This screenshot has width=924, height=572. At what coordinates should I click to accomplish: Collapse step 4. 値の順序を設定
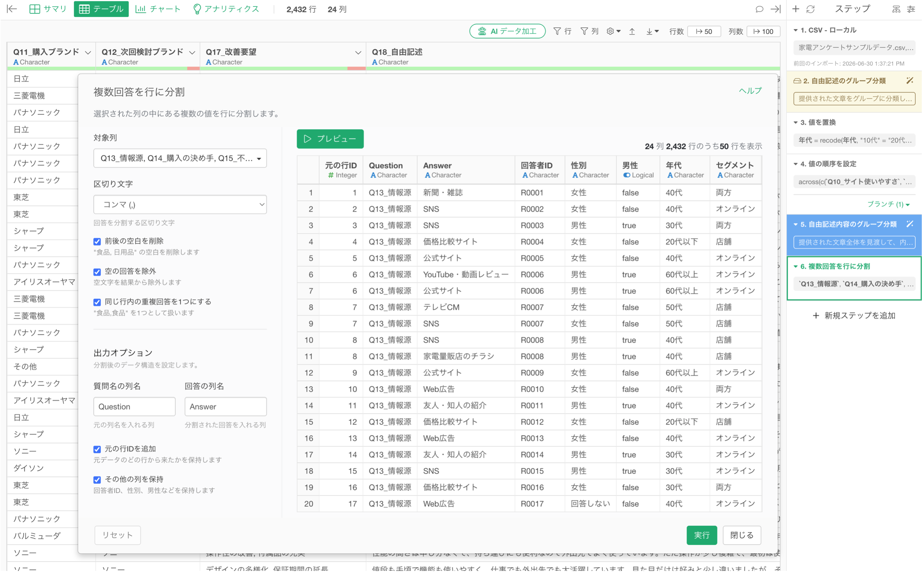point(796,164)
